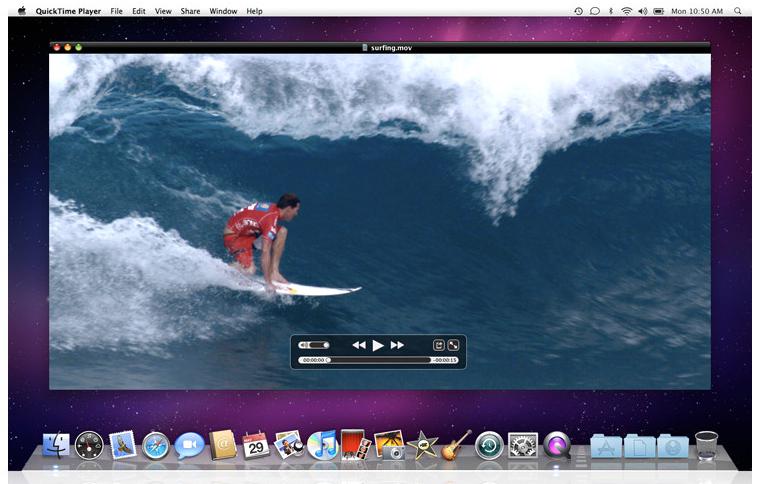The height and width of the screenshot is (484, 761).
Task: Open the Window menu
Action: coord(223,11)
